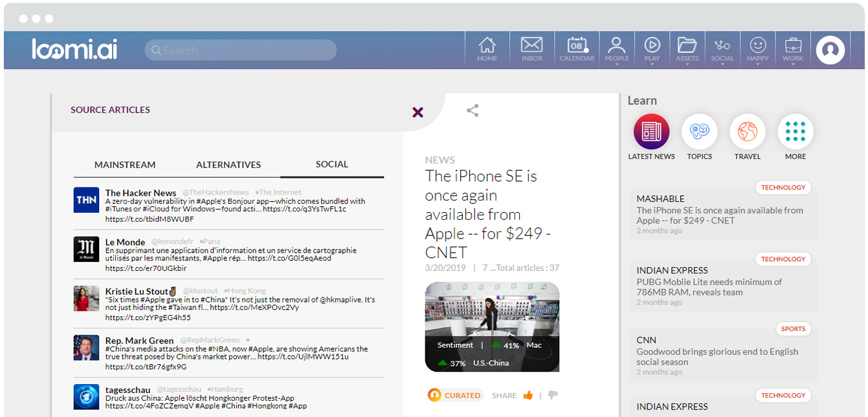Switch to the Mainstream tab
The width and height of the screenshot is (868, 417).
tap(125, 165)
